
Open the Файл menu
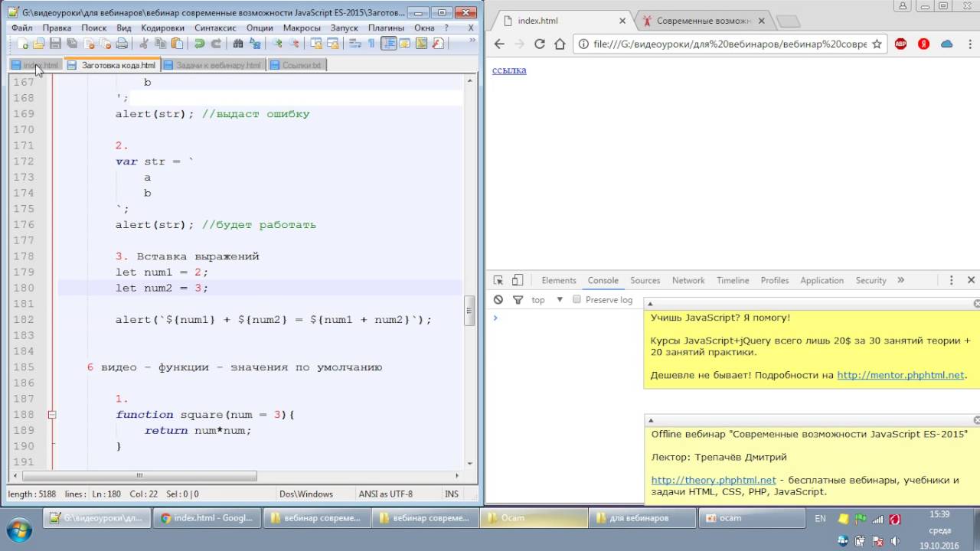tap(21, 28)
